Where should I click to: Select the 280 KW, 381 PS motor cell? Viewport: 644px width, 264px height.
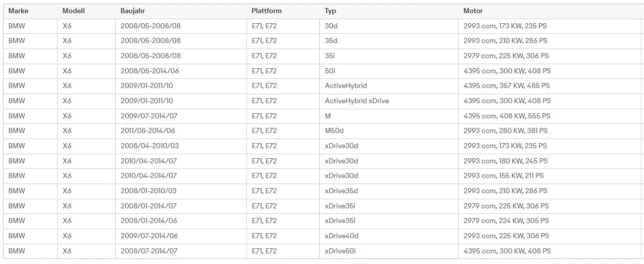pos(551,130)
